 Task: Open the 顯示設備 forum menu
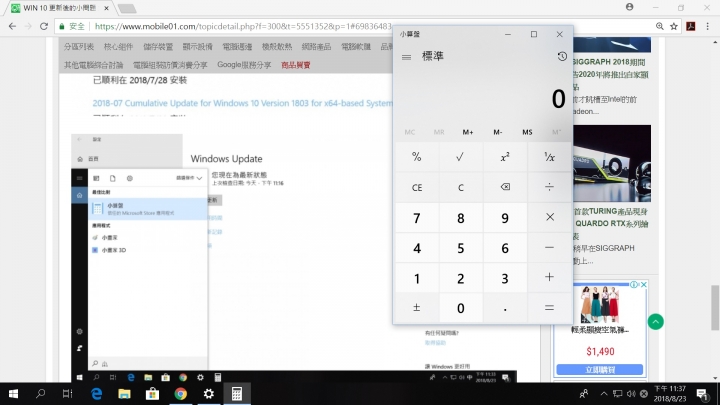(197, 47)
